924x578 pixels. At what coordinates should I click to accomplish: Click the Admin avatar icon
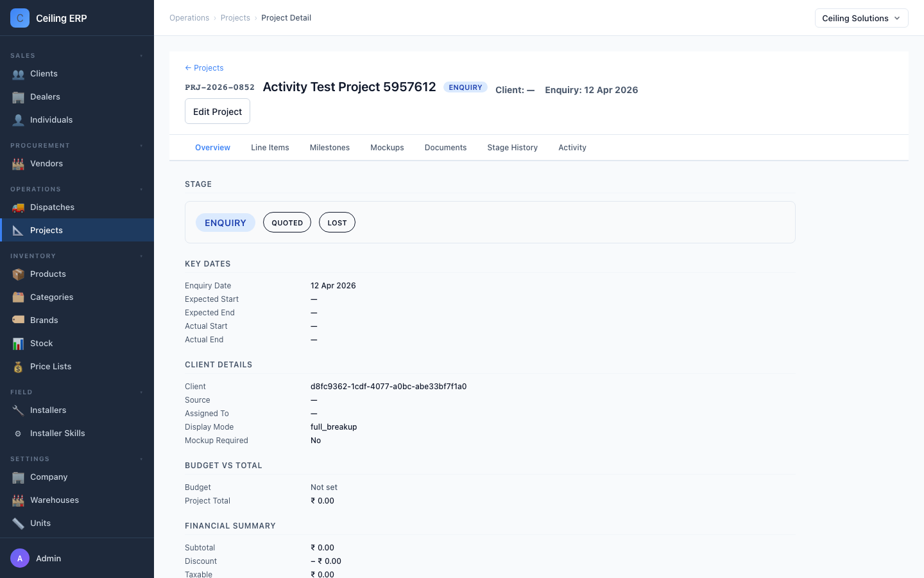click(20, 558)
